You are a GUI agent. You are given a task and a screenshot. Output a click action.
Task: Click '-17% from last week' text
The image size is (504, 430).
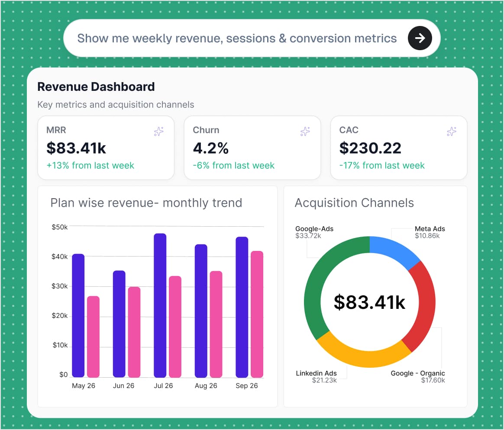click(x=382, y=165)
